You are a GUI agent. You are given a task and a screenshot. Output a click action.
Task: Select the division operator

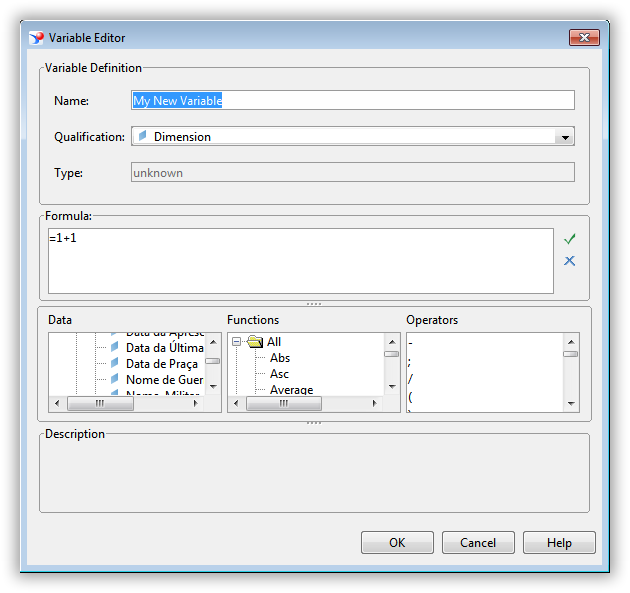coord(411,379)
